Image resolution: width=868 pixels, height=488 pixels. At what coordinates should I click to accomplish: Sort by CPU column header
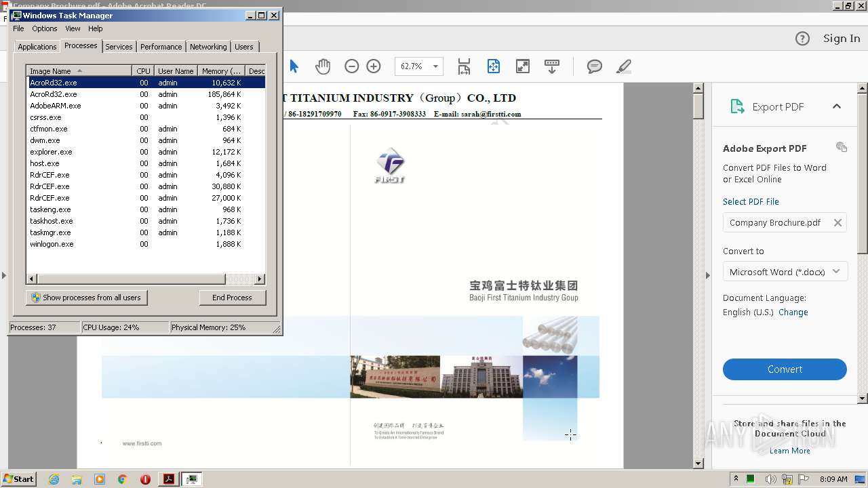pos(143,70)
